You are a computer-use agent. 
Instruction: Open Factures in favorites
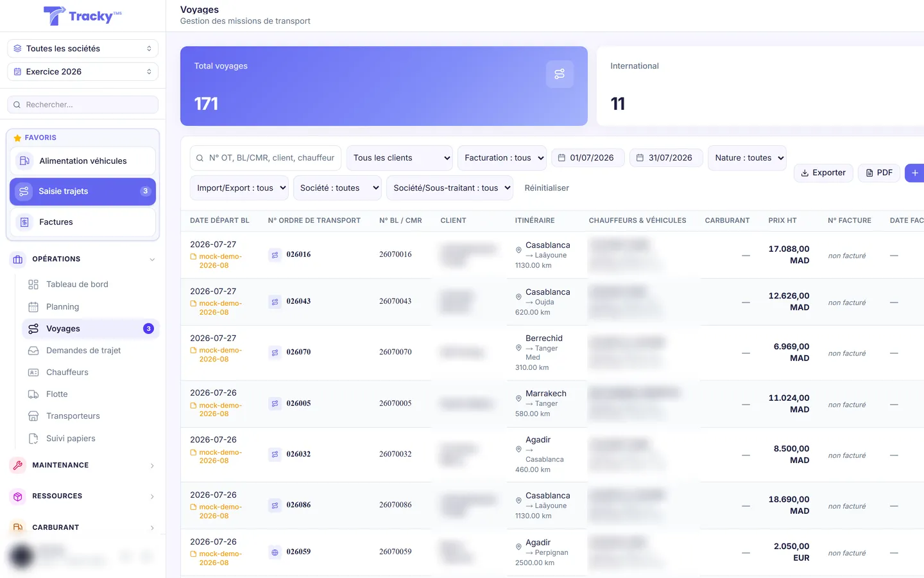coord(83,222)
